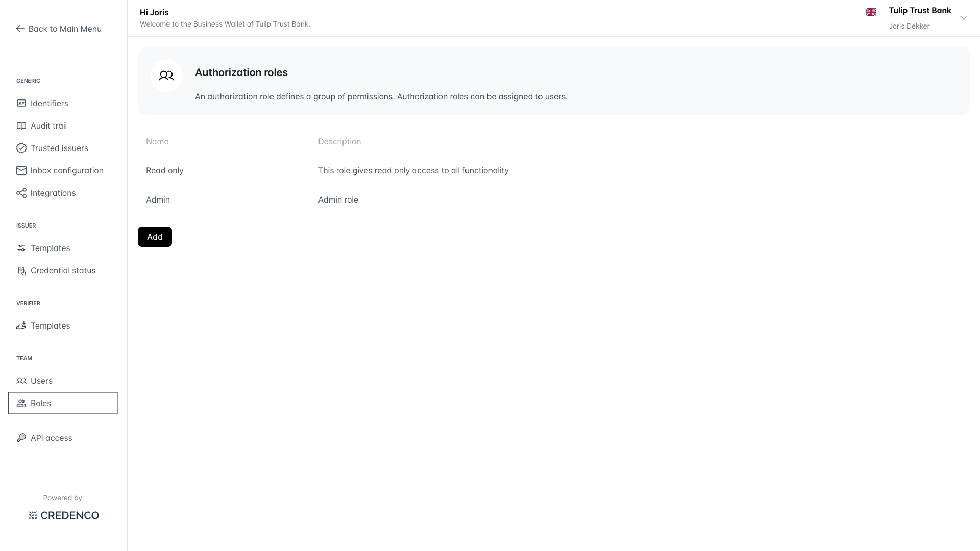Click the 'Hi Joris' greeting
980x551 pixels.
(154, 12)
